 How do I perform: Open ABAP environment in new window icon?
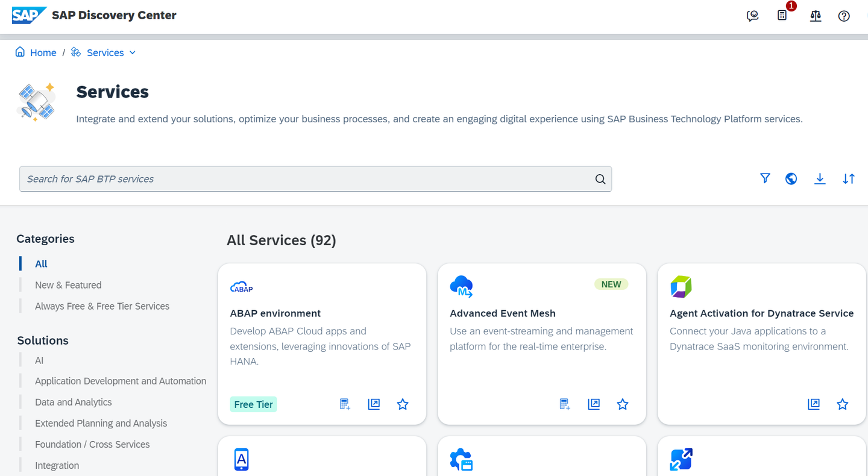[x=374, y=404]
